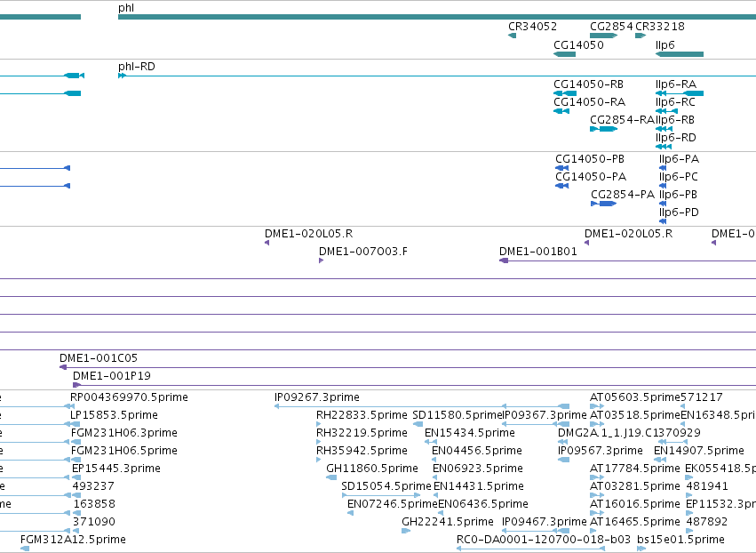Select the 163858 feature label
Viewport: 756px width, 553px height.
(94, 504)
